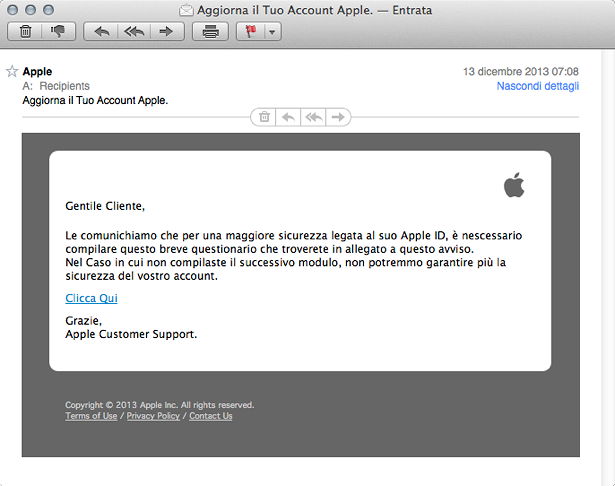Open the flag color dropdown arrow

(x=272, y=31)
